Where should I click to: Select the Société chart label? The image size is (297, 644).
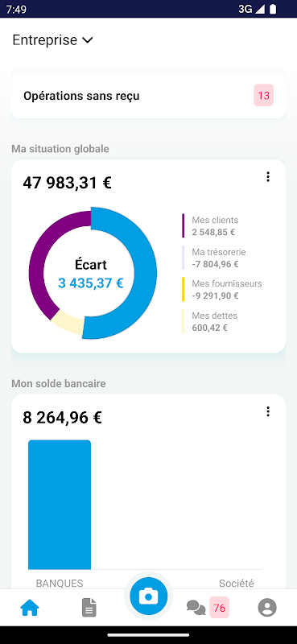236,583
